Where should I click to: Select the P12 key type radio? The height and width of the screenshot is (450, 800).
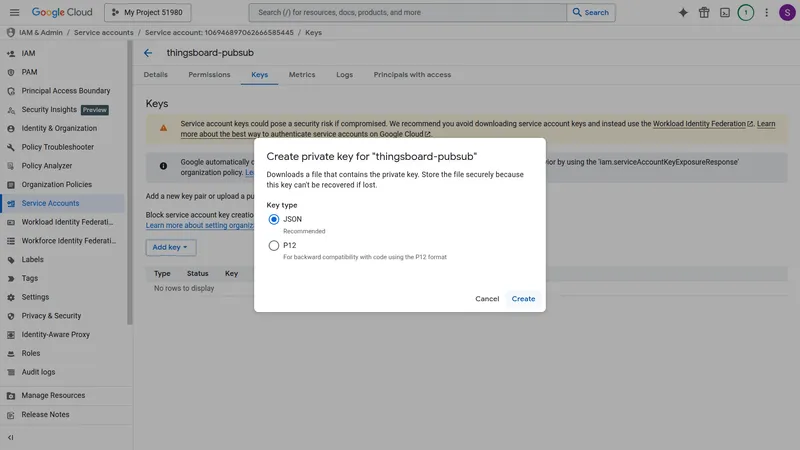click(273, 245)
